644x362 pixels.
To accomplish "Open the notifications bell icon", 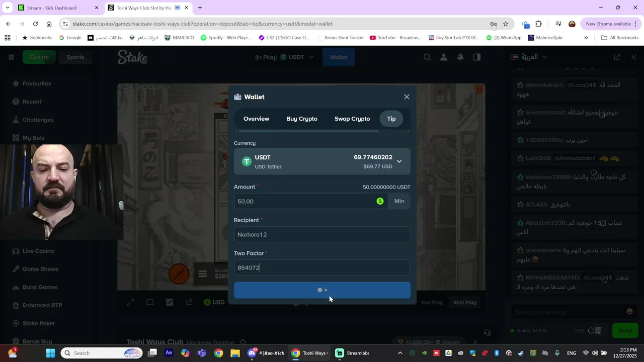I will (x=460, y=57).
